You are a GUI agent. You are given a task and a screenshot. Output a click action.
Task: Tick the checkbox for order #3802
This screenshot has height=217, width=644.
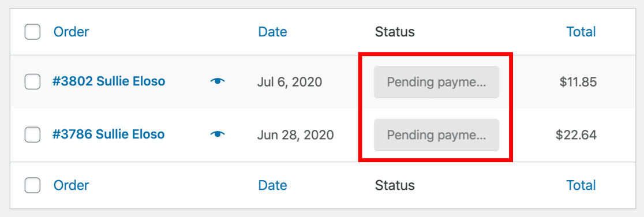(32, 82)
